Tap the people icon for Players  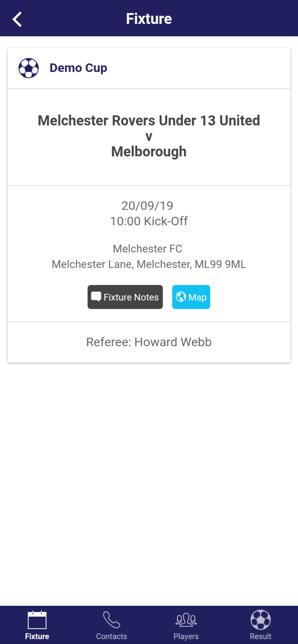pos(186,620)
